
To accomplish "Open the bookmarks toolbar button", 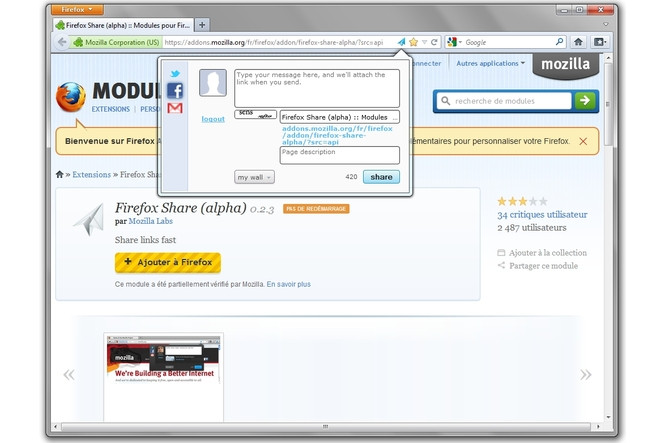I will pyautogui.click(x=600, y=42).
